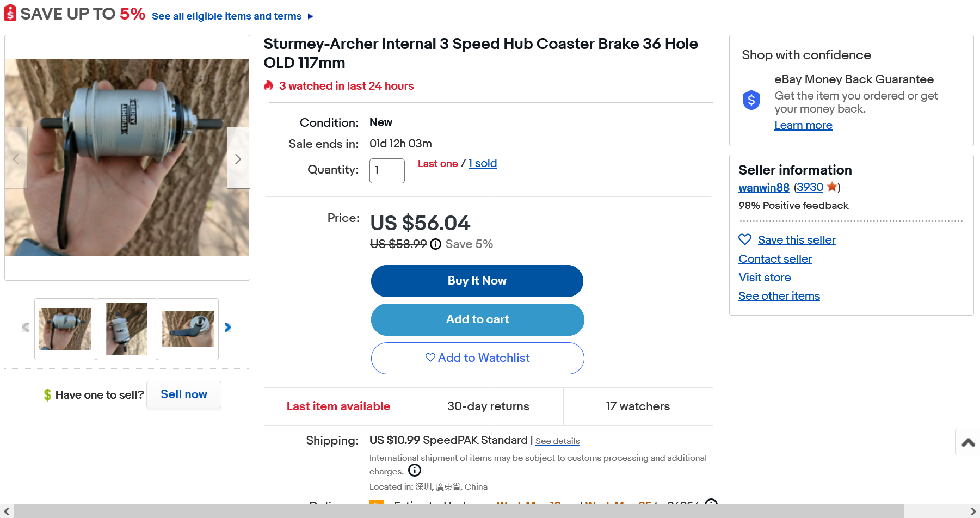Click the scroll-to-top arrow button
This screenshot has height=518, width=980.
click(x=968, y=442)
